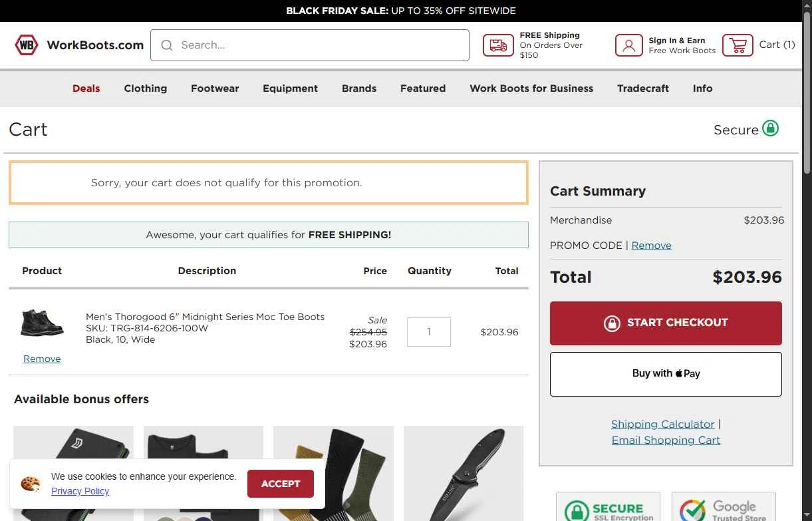The height and width of the screenshot is (521, 812).
Task: Open the Equipment menu
Action: click(x=290, y=88)
